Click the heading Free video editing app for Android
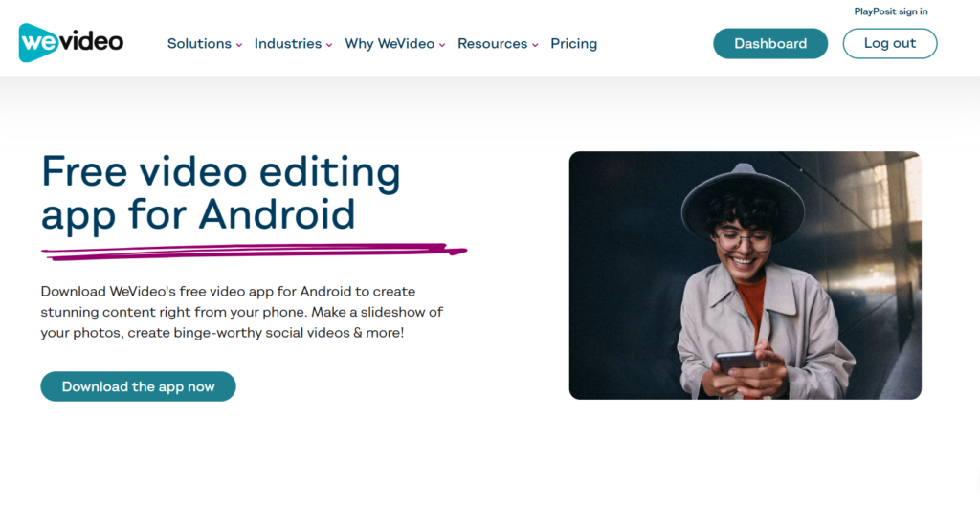 [221, 193]
